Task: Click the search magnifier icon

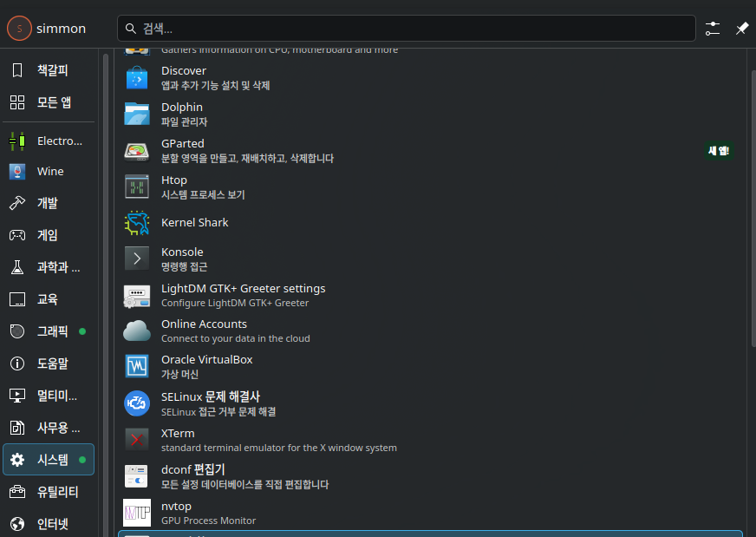Action: click(131, 29)
